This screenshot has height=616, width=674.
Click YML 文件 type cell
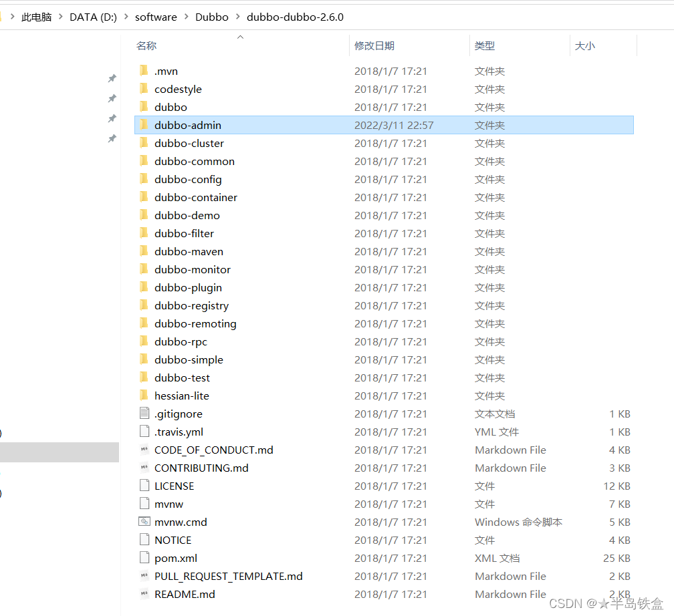coord(497,432)
